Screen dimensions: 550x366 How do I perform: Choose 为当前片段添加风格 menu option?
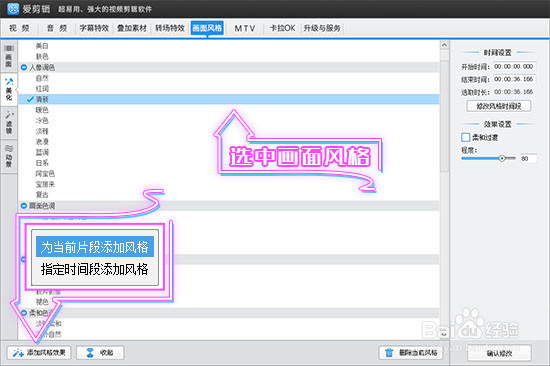click(x=95, y=247)
